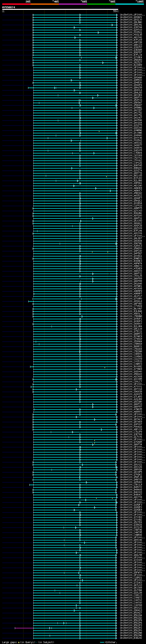Open hit UniRef100_Q38744
The width and height of the screenshot is (146, 644).
[131, 27]
